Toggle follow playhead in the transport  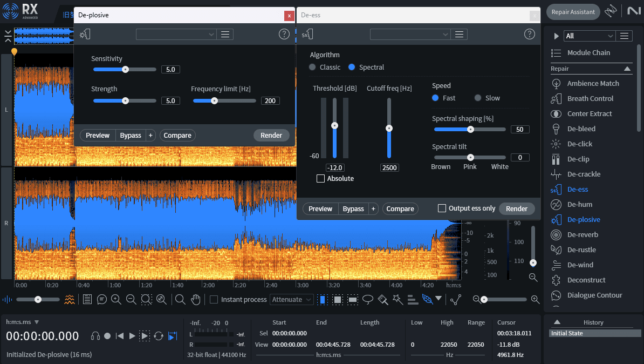pyautogui.click(x=173, y=336)
